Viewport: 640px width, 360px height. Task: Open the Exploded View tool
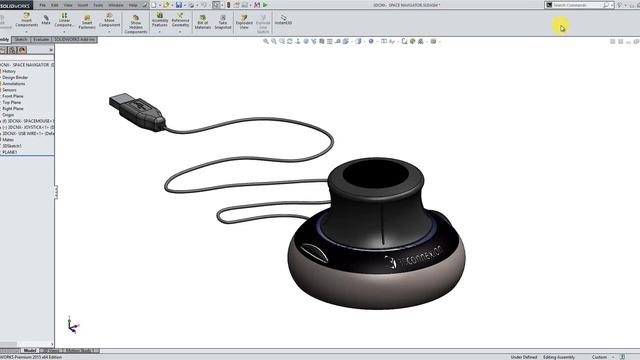click(x=244, y=22)
